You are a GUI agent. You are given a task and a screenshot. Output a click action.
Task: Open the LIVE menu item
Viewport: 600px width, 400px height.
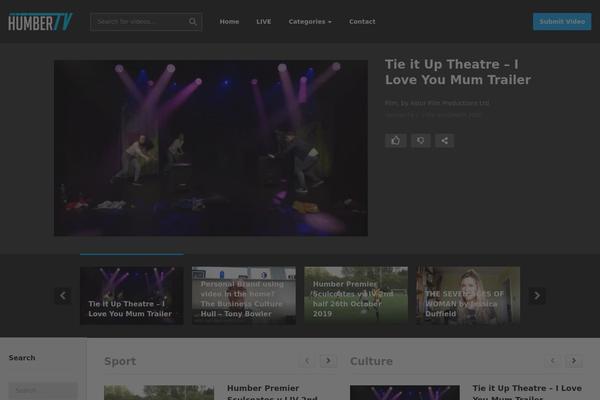click(x=264, y=21)
